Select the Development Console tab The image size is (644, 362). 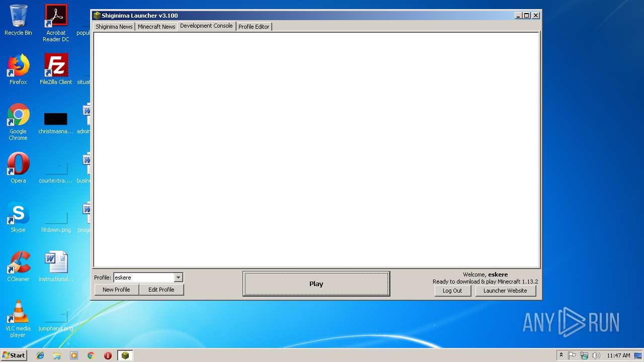click(206, 26)
